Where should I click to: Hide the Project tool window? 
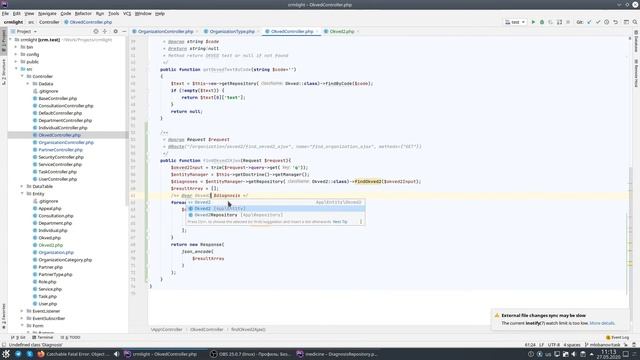click(x=124, y=31)
